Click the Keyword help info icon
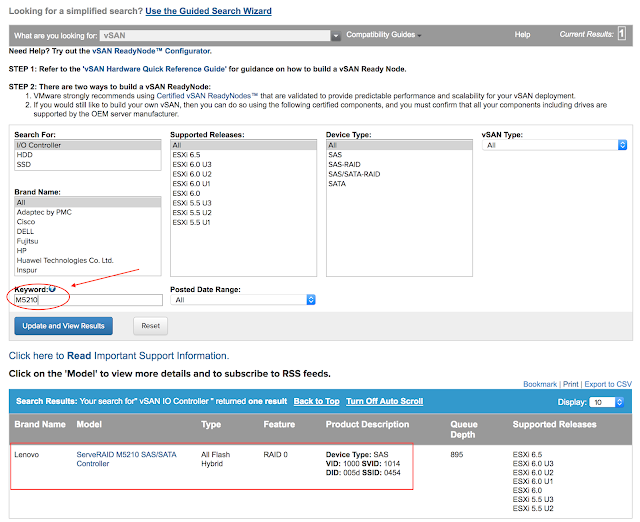Viewport: 640px width, 522px height. [x=52, y=289]
